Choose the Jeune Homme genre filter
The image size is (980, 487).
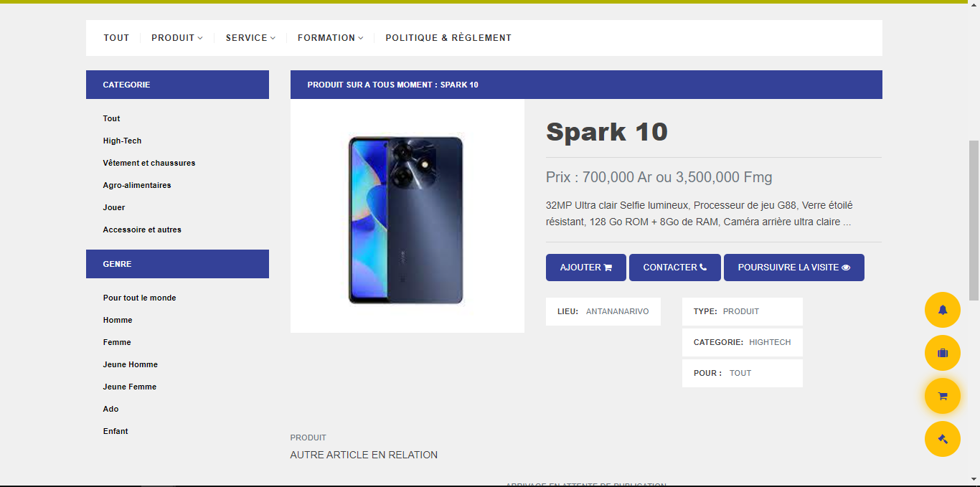pos(131,365)
